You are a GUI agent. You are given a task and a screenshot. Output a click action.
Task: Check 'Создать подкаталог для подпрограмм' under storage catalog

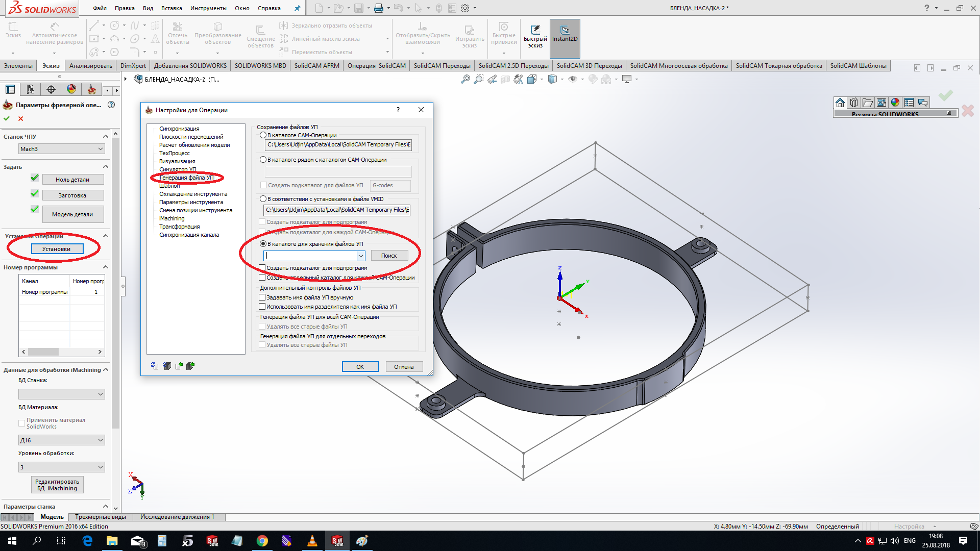pyautogui.click(x=262, y=268)
